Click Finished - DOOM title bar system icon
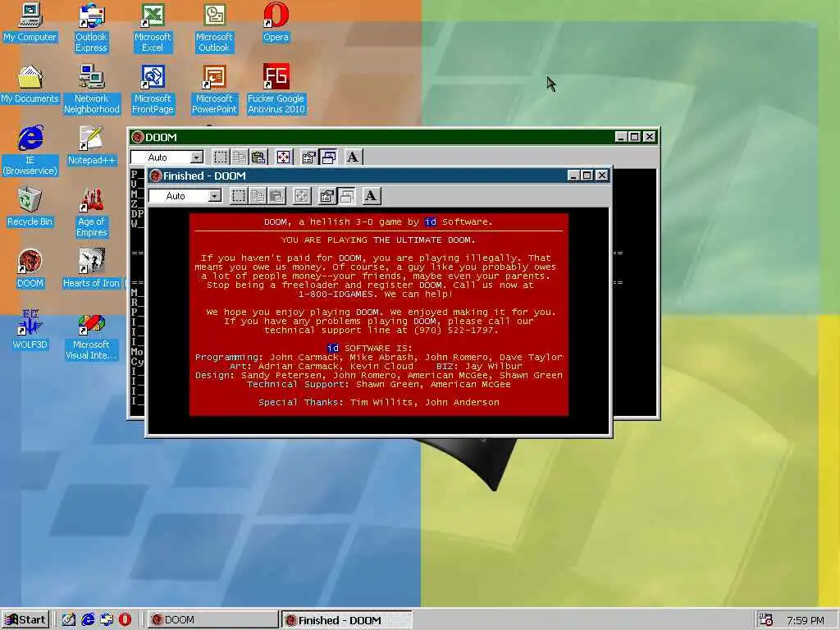The width and height of the screenshot is (840, 630). (x=156, y=176)
